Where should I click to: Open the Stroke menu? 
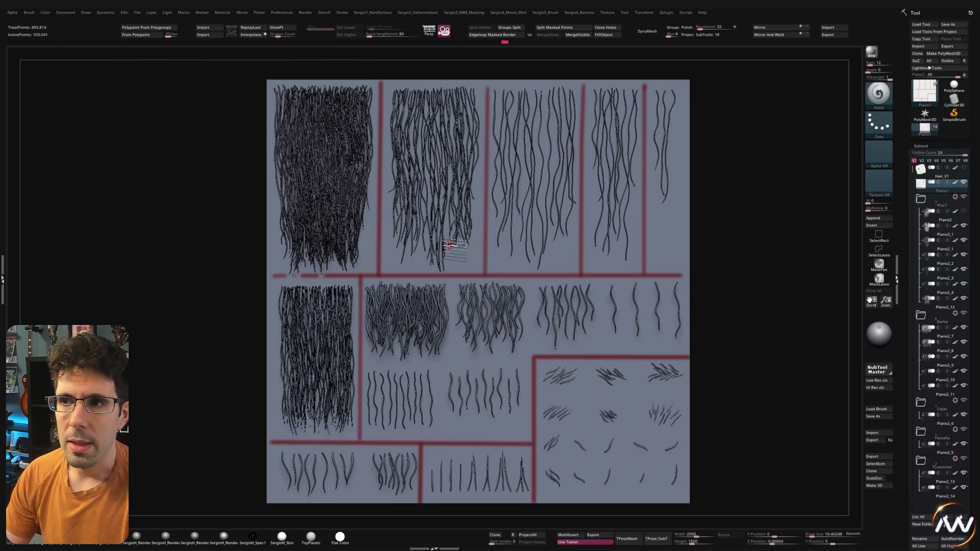(342, 12)
